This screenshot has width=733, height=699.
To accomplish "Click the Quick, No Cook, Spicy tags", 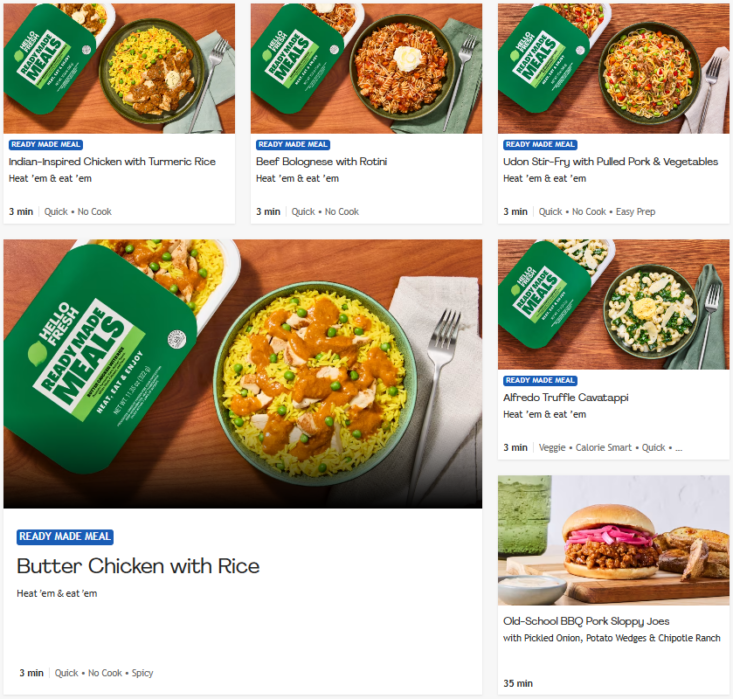I will coord(104,673).
